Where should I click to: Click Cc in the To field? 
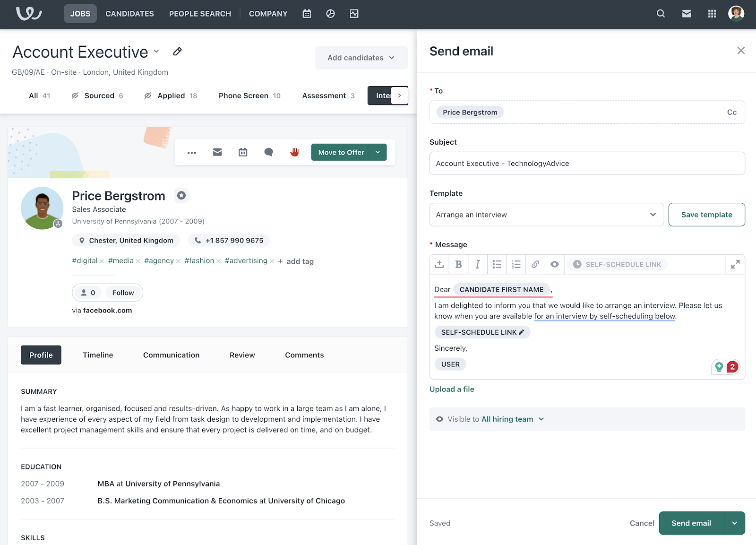732,112
